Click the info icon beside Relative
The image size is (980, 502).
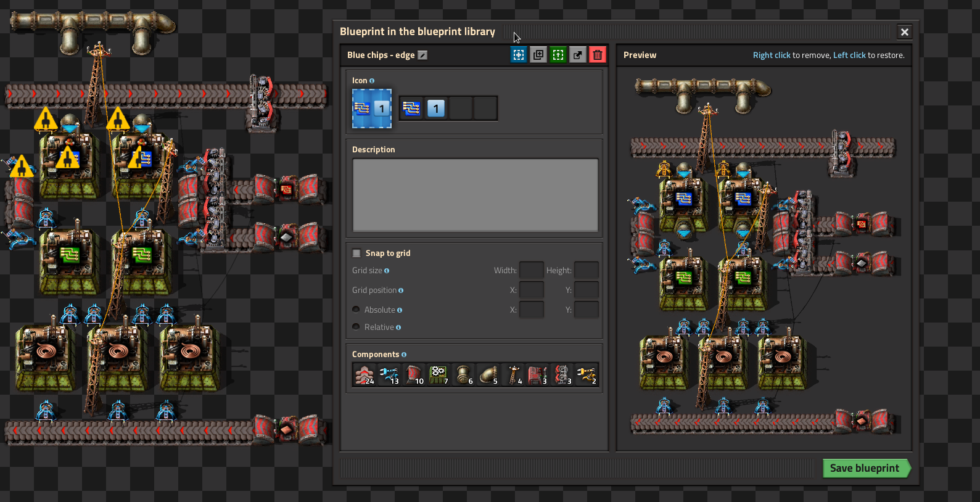[398, 327]
